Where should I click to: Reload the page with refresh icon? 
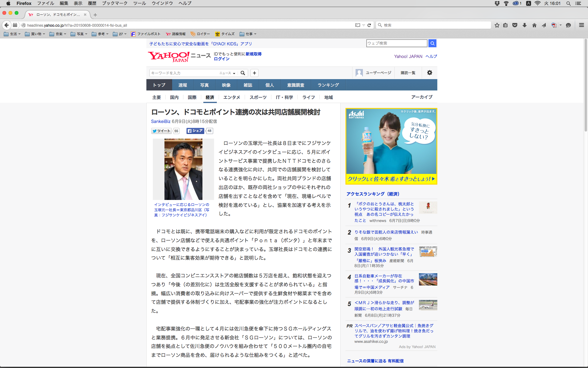(x=369, y=25)
